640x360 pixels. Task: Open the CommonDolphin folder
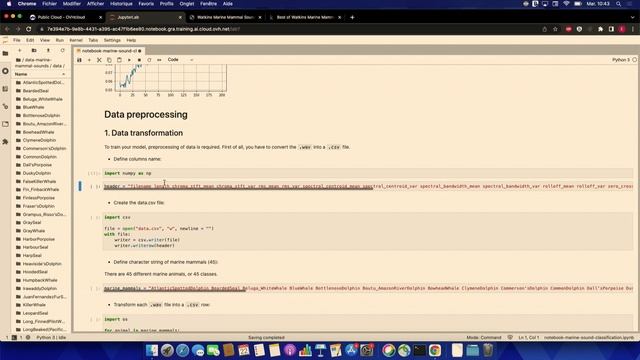click(40, 157)
